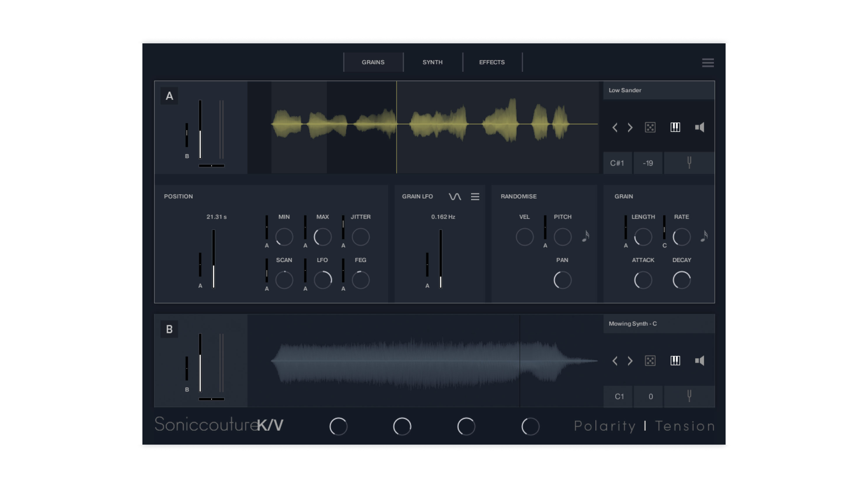Go to next sample in layer A
Image resolution: width=868 pixels, height=488 pixels.
tap(630, 127)
